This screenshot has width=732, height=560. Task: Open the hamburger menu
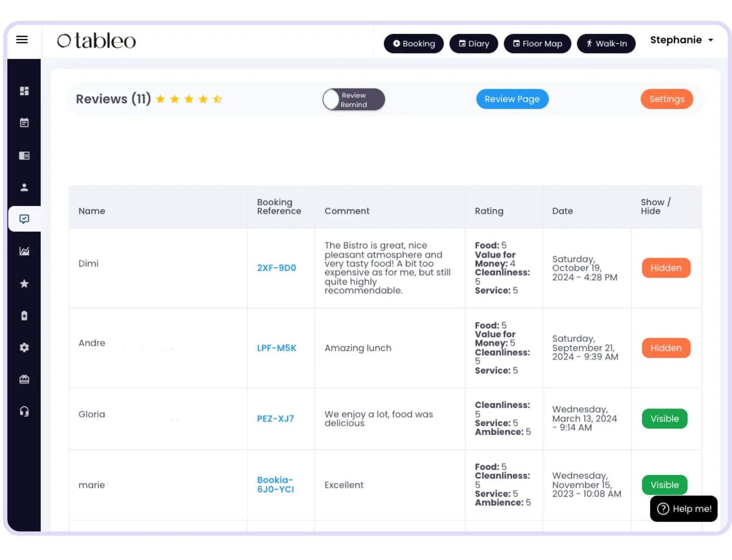click(22, 40)
